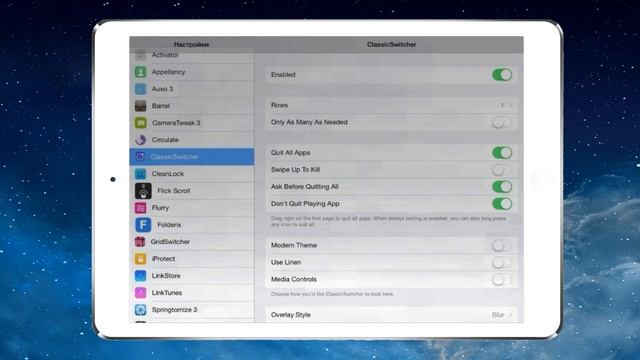This screenshot has width=640, height=360.
Task: Open LinkStore settings row
Action: coord(192,276)
